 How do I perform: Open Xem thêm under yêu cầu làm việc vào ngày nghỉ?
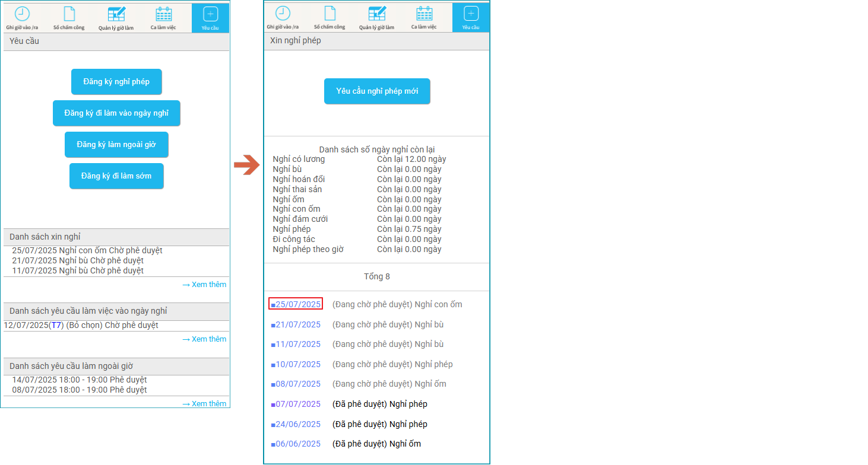(x=204, y=339)
